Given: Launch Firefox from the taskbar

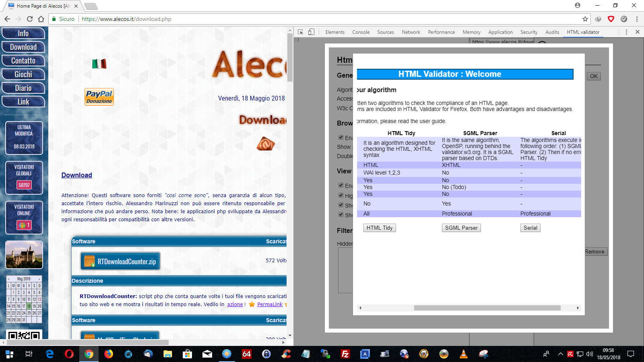Looking at the screenshot, I should point(109,354).
